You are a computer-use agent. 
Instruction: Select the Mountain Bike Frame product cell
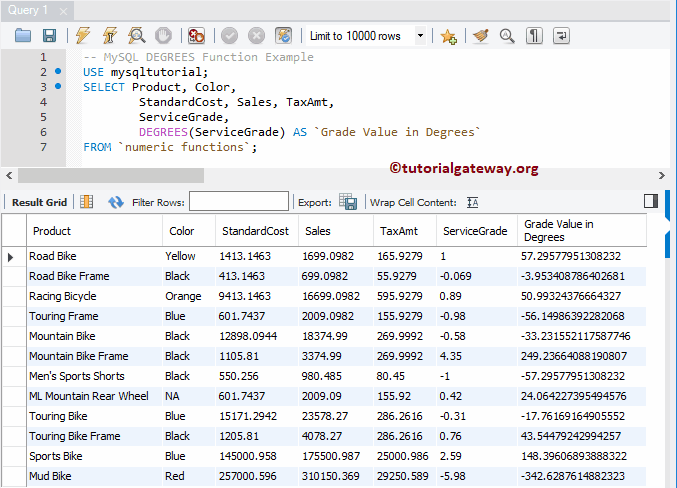coord(79,356)
